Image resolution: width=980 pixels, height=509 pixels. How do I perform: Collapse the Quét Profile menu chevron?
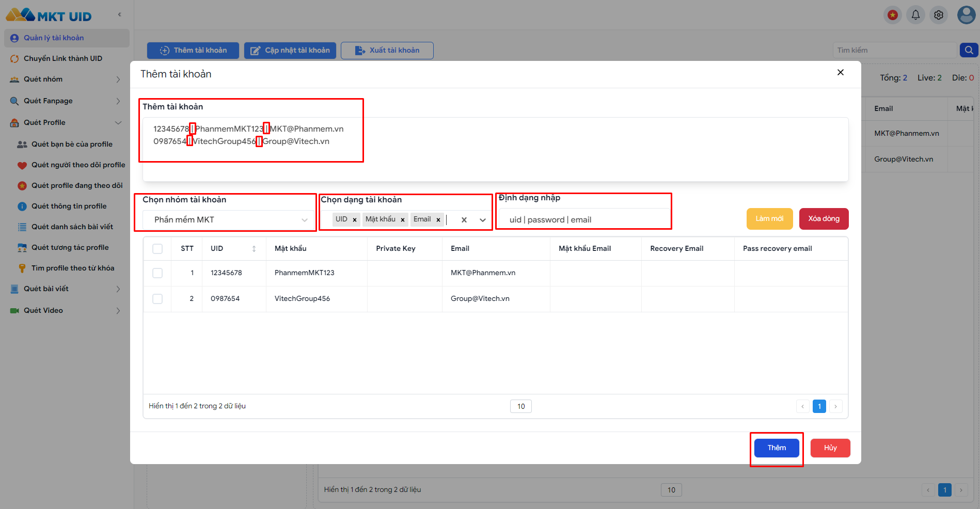pos(118,122)
